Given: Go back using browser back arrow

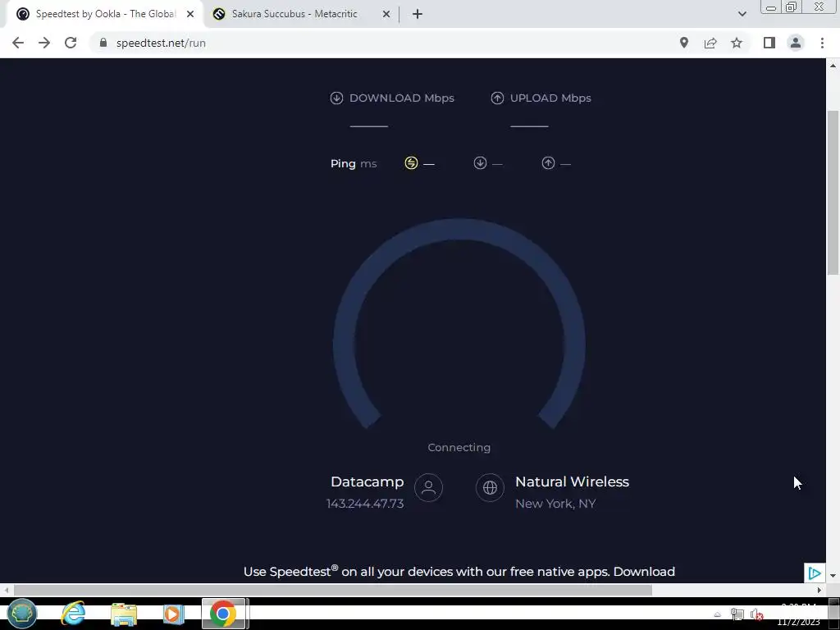Looking at the screenshot, I should (x=18, y=43).
